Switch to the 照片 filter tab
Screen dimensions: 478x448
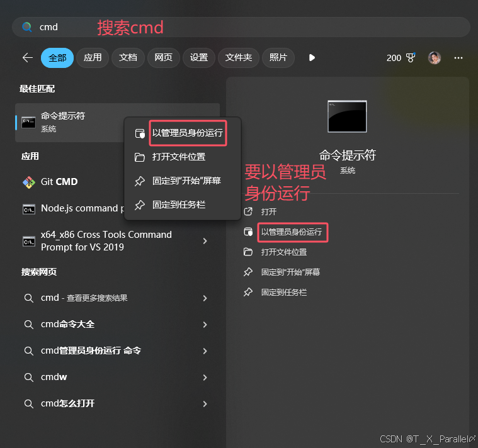[x=278, y=57]
